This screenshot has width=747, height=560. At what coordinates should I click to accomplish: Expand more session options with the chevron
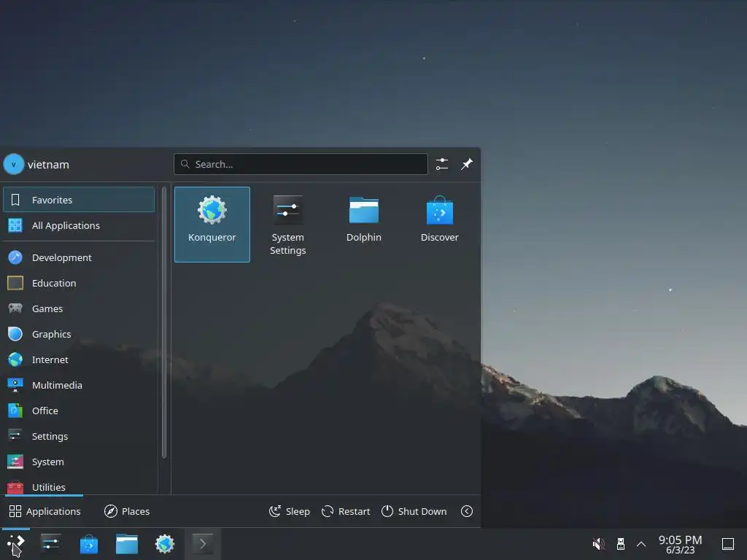(x=467, y=511)
